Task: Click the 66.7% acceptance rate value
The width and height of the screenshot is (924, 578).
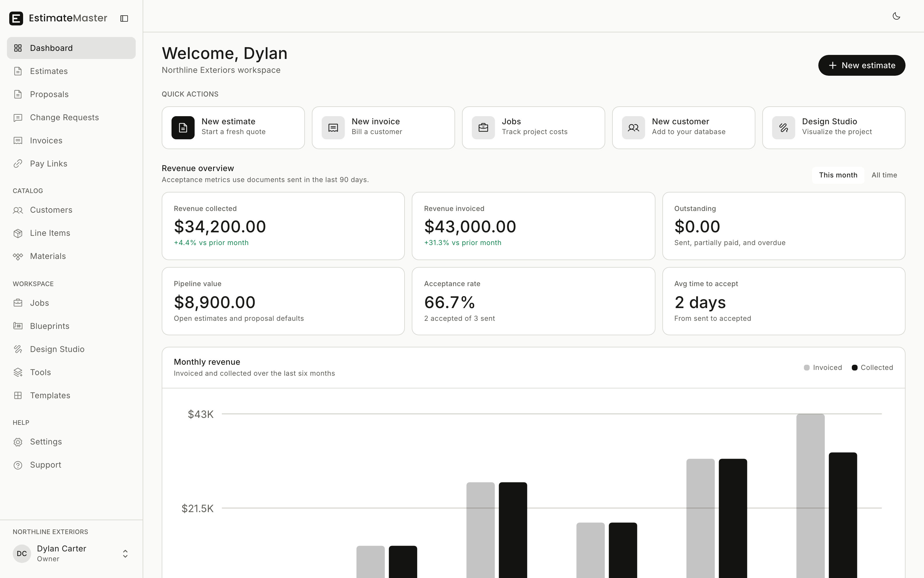Action: coord(449,302)
